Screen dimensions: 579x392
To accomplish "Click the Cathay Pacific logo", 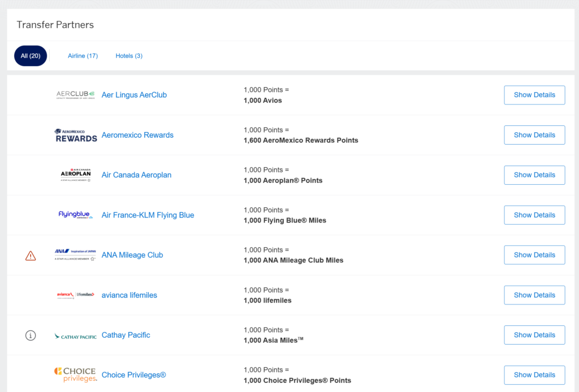I will click(76, 336).
